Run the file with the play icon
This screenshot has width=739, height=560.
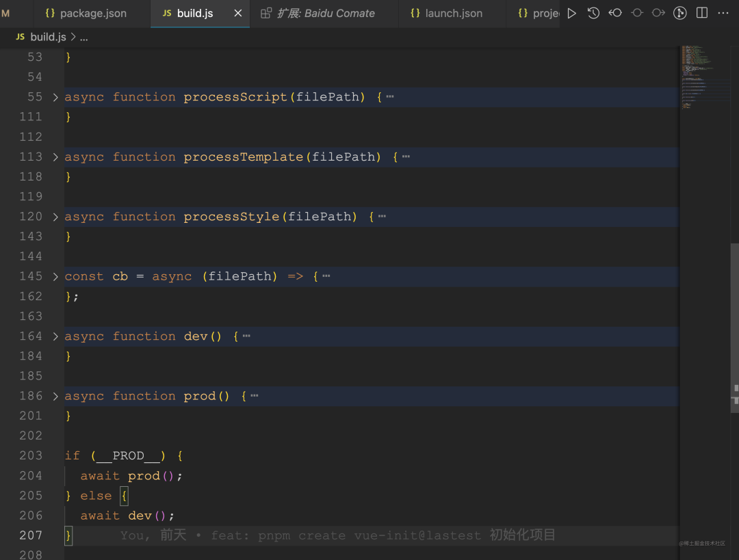pyautogui.click(x=571, y=13)
